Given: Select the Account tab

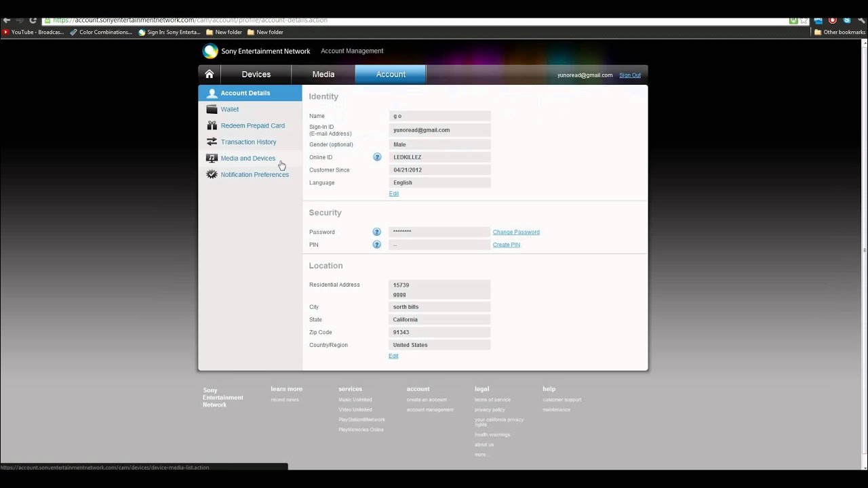Looking at the screenshot, I should pyautogui.click(x=391, y=75).
